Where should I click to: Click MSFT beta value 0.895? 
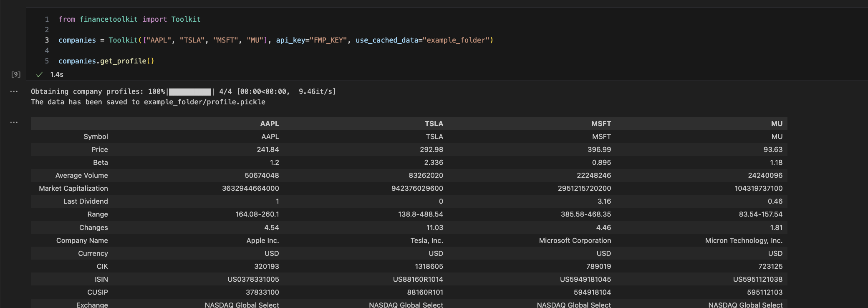click(601, 162)
